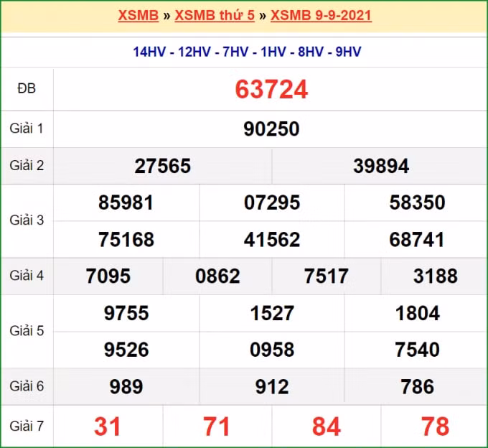Open the XSMB breadcrumb link

point(139,15)
